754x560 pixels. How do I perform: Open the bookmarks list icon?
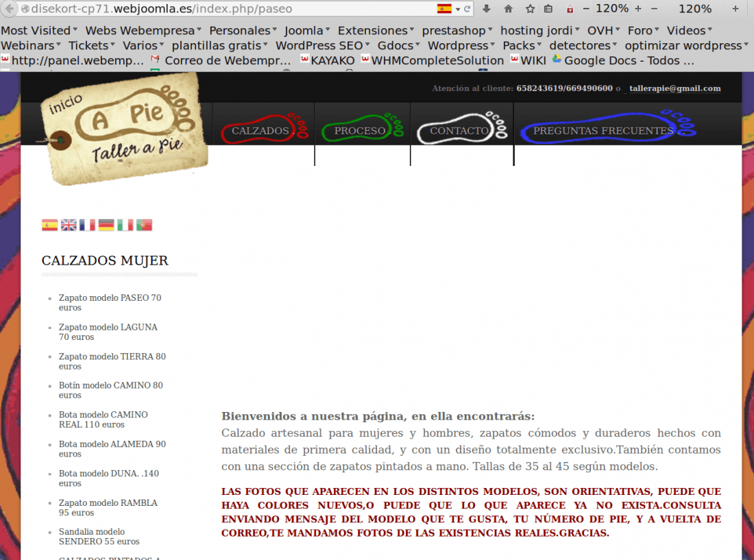[x=548, y=9]
